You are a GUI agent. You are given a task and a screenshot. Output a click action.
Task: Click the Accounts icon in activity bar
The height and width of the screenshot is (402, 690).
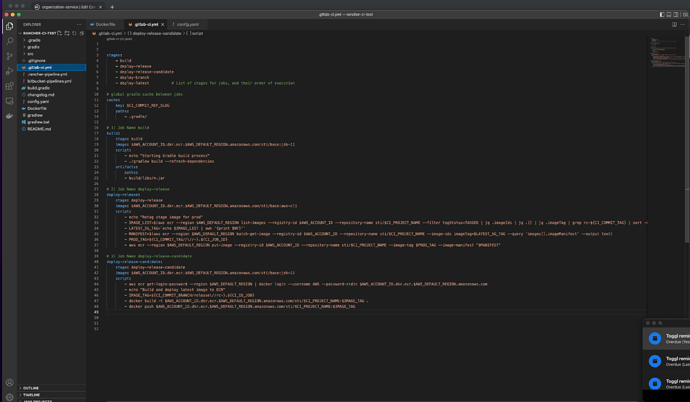pyautogui.click(x=10, y=382)
